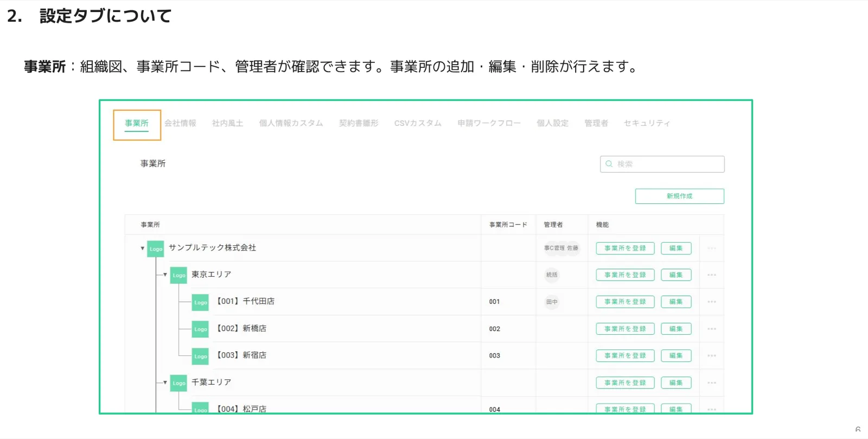This screenshot has height=439, width=868.
Task: Click the code value 002
Action: [x=494, y=329]
